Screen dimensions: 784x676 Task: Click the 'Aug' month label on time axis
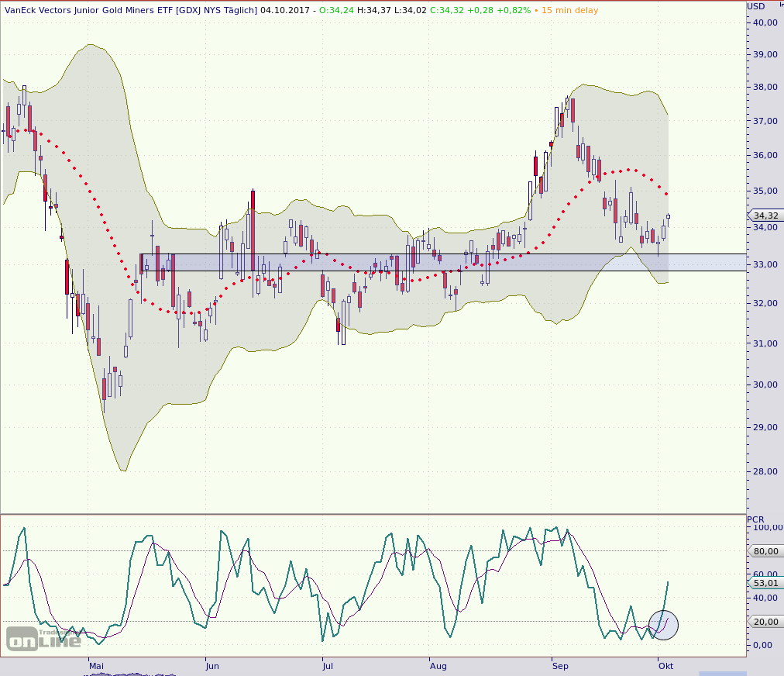pos(438,666)
